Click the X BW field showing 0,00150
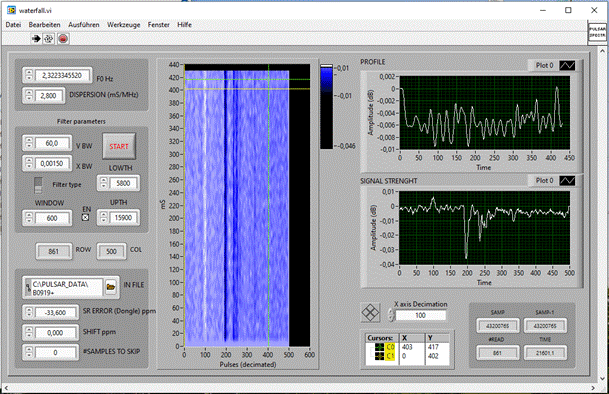The width and height of the screenshot is (609, 394). (52, 164)
